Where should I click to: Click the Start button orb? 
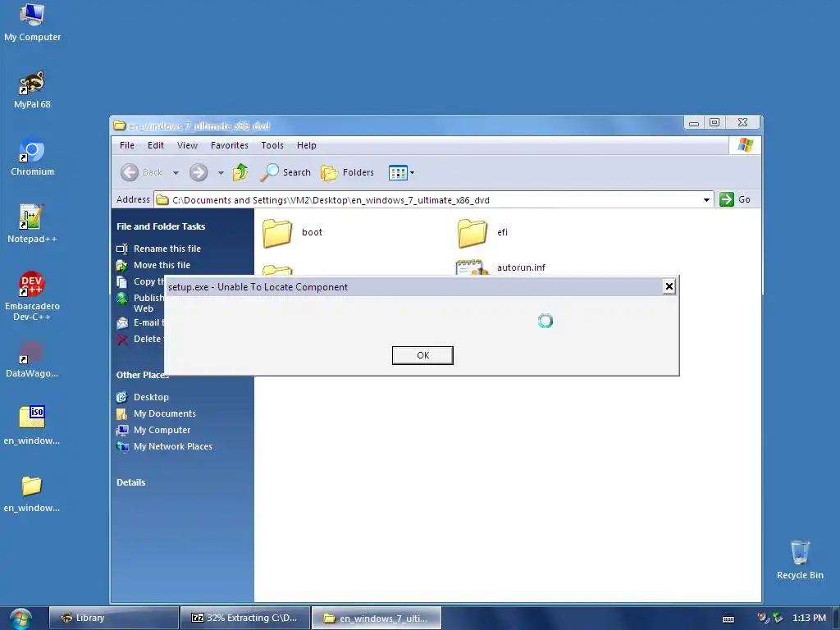(21, 619)
